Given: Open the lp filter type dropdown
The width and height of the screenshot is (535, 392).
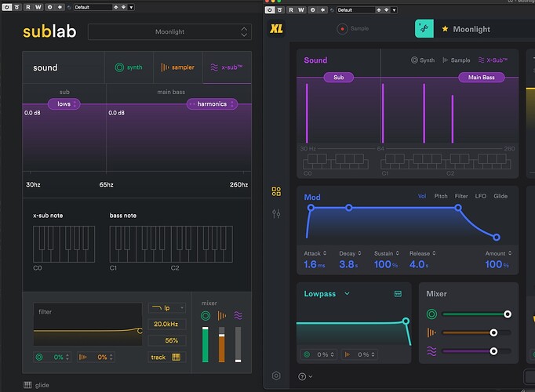Looking at the screenshot, I should point(167,308).
